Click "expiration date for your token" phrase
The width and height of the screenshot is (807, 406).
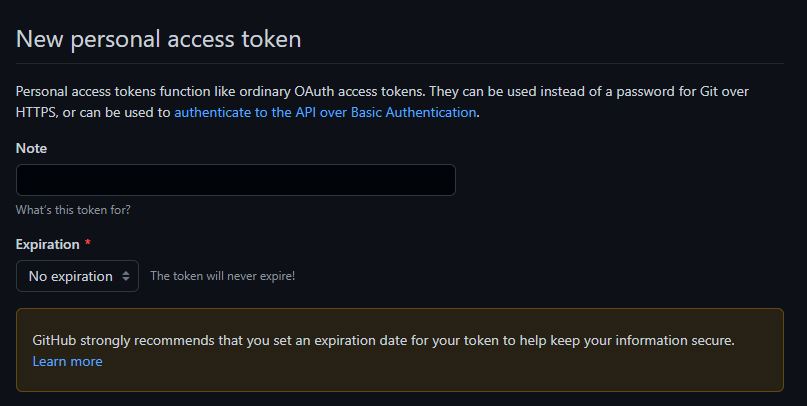[x=407, y=341]
